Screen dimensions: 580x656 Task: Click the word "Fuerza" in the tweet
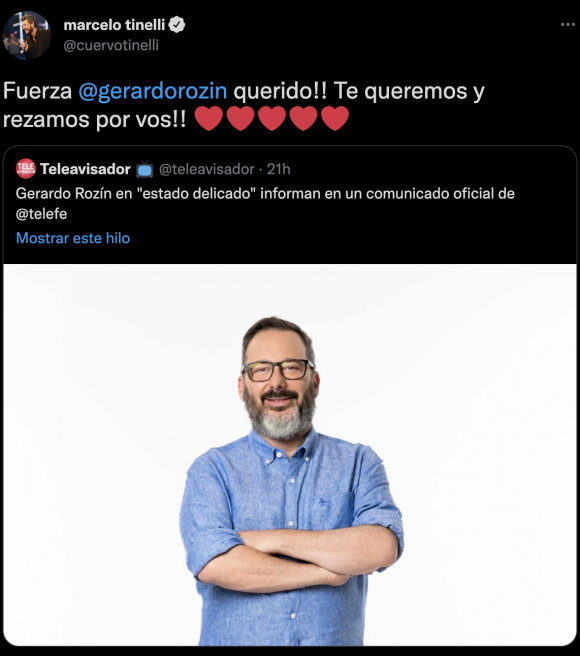37,91
